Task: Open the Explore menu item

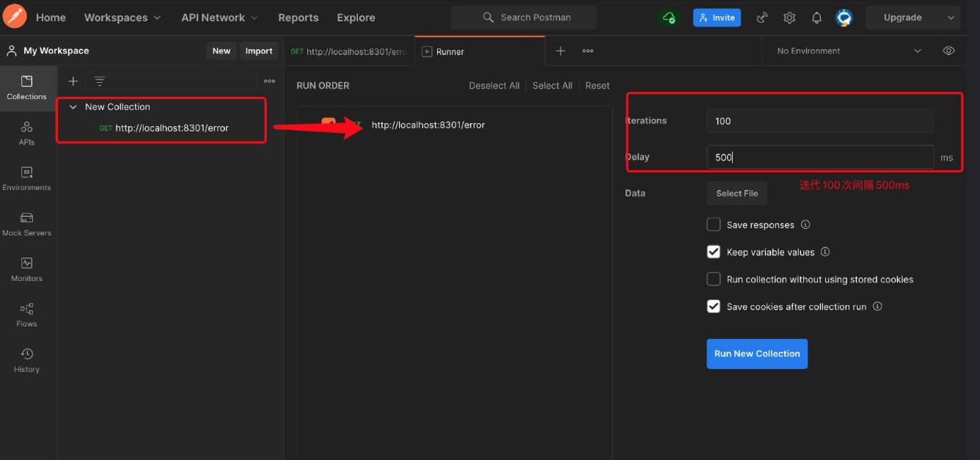Action: 356,18
